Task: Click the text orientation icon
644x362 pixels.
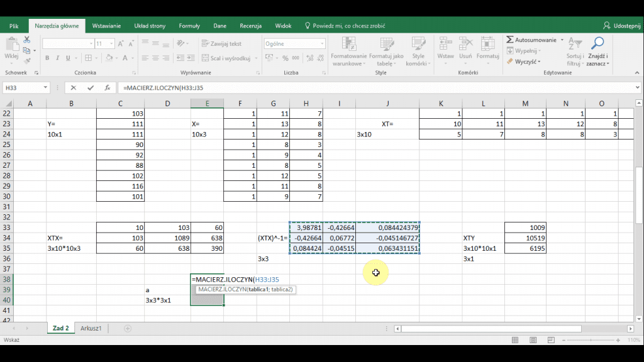Action: [x=180, y=43]
